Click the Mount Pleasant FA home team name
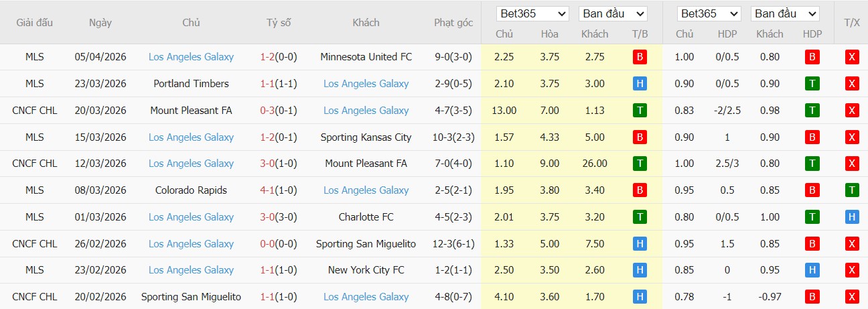Image resolution: width=868 pixels, height=309 pixels. (191, 111)
